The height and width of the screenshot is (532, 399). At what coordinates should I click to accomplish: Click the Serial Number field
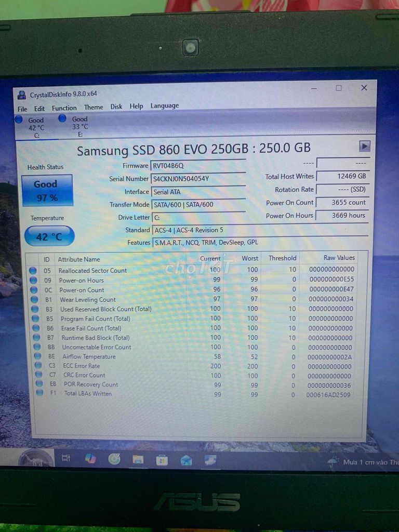(198, 179)
